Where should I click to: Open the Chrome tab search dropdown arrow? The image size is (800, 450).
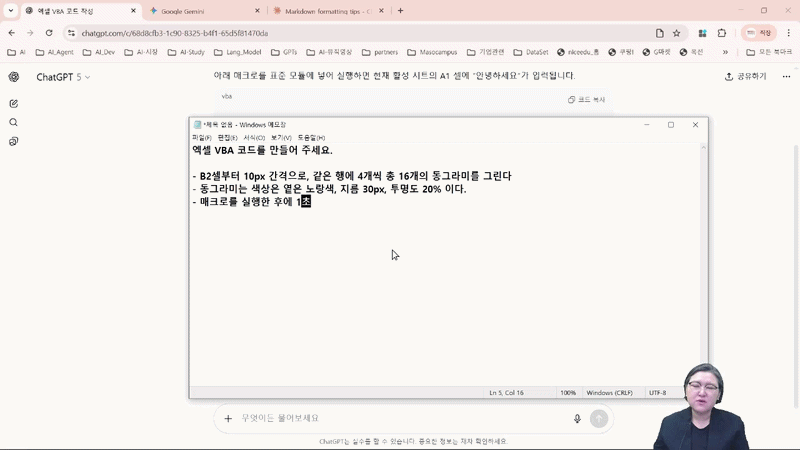coord(12,11)
